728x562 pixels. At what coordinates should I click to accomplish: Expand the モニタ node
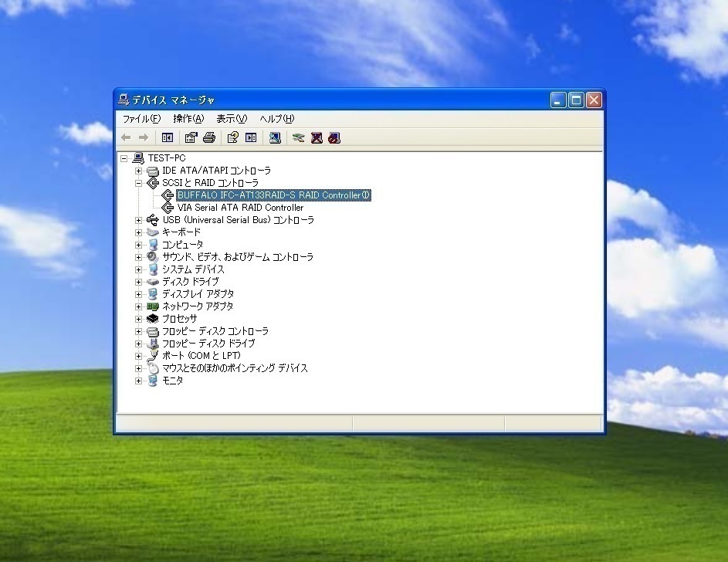pyautogui.click(x=138, y=381)
